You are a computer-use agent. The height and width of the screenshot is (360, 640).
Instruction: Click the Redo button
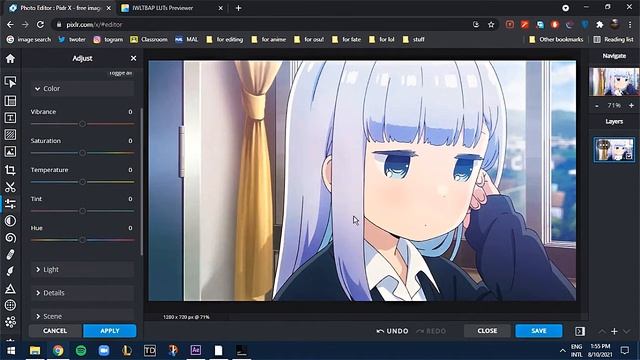(431, 331)
